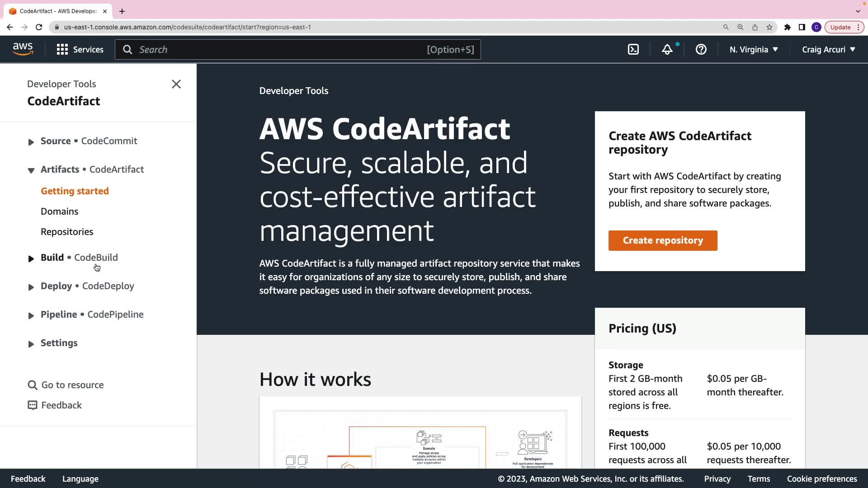Click the AWS logo home icon
868x488 pixels.
click(x=23, y=49)
